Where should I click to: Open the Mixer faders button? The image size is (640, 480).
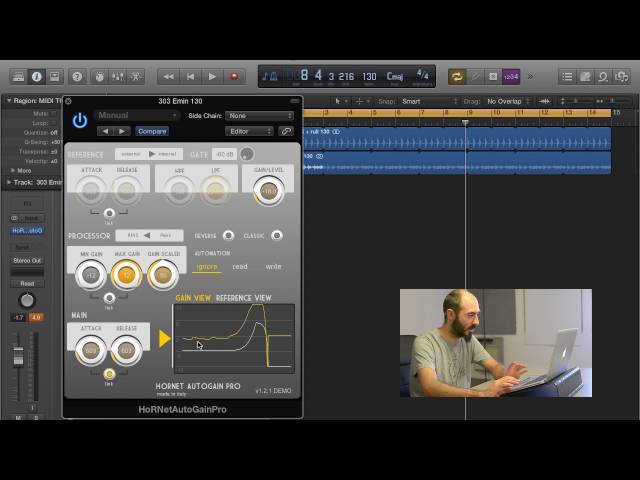(118, 76)
